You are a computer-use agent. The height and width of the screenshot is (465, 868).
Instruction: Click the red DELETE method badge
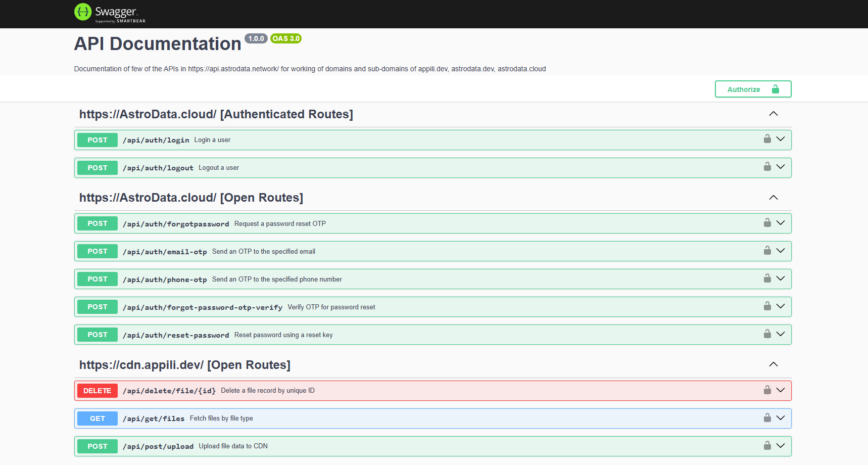tap(98, 391)
